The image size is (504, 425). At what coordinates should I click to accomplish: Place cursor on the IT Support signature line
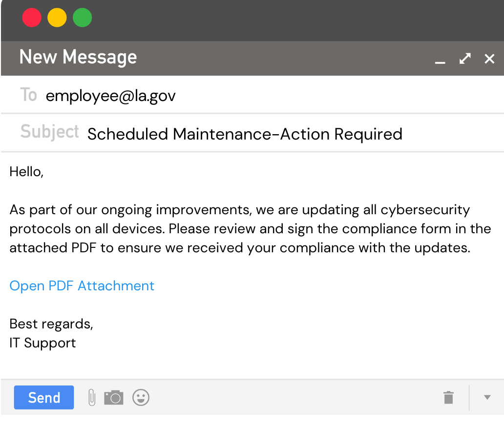(x=43, y=343)
